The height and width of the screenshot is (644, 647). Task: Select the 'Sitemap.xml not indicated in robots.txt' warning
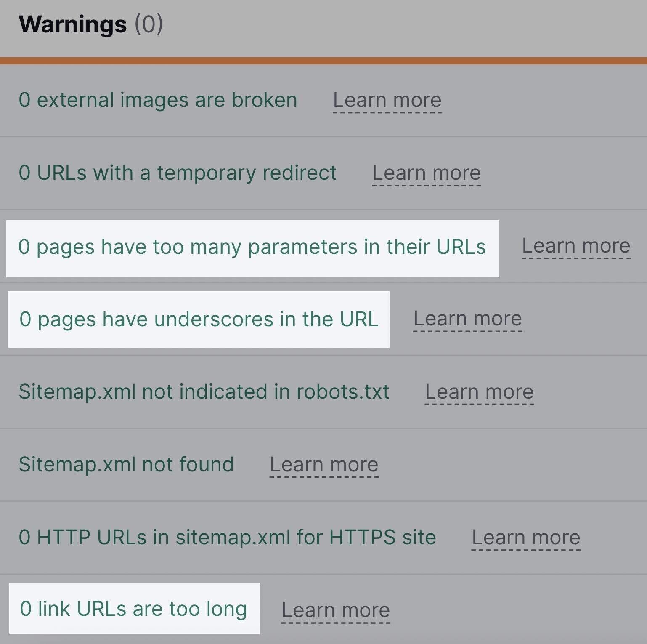(x=204, y=392)
